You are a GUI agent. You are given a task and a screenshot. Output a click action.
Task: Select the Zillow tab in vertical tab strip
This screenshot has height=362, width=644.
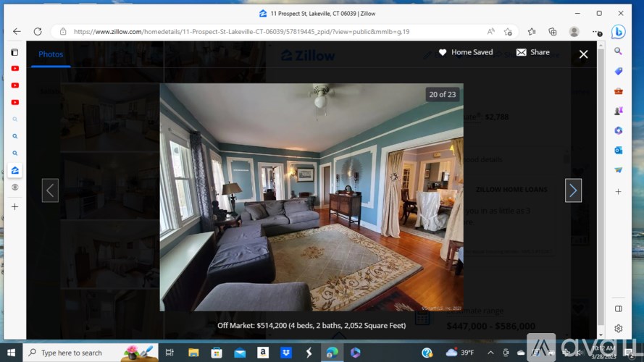[14, 170]
